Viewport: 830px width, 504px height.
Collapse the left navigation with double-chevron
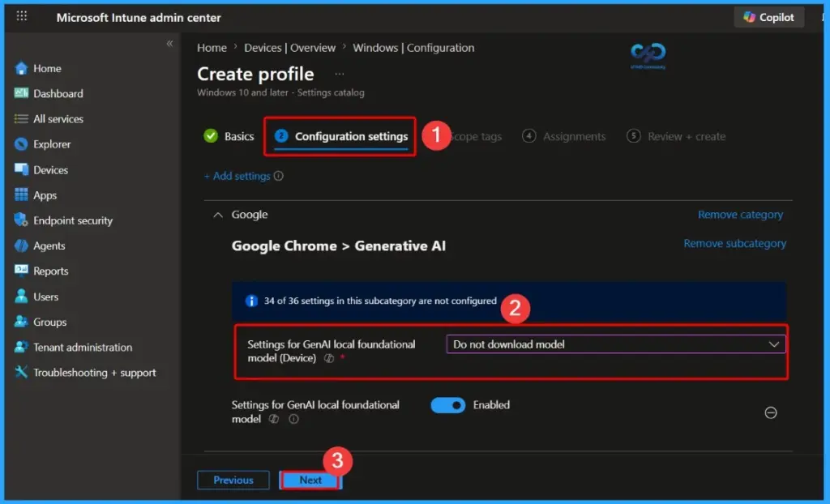tap(169, 44)
